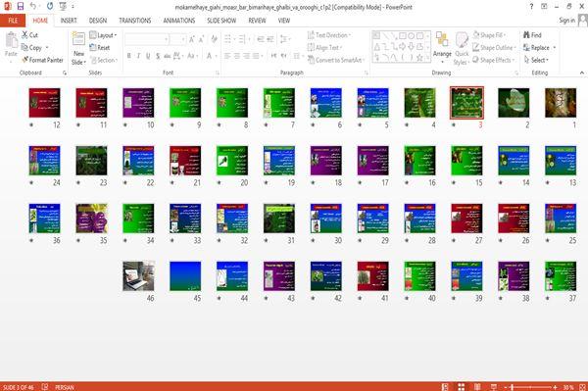Screen dimensions: 588x391
Task: Click the Repeat/Redo icon in quick access toolbar
Action: pos(50,6)
